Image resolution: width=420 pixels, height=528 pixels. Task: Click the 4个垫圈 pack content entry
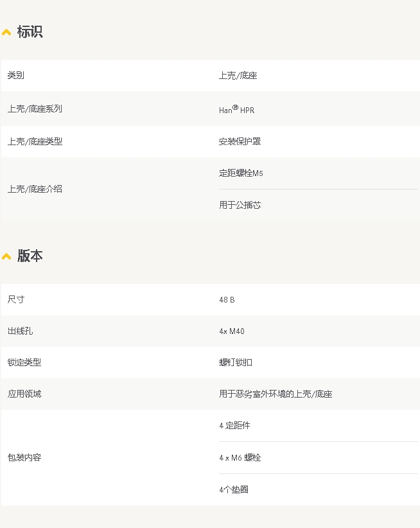pos(233,490)
